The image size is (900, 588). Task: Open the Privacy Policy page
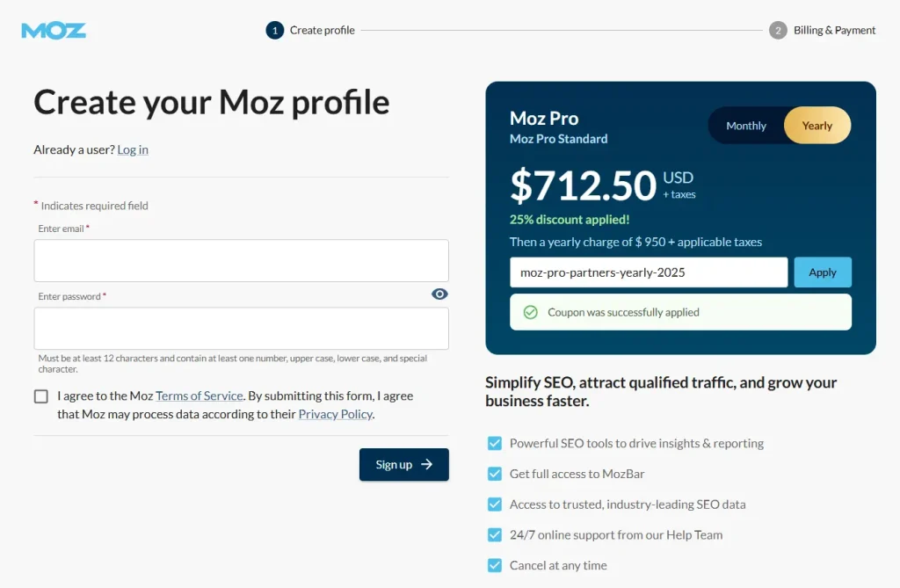tap(335, 413)
